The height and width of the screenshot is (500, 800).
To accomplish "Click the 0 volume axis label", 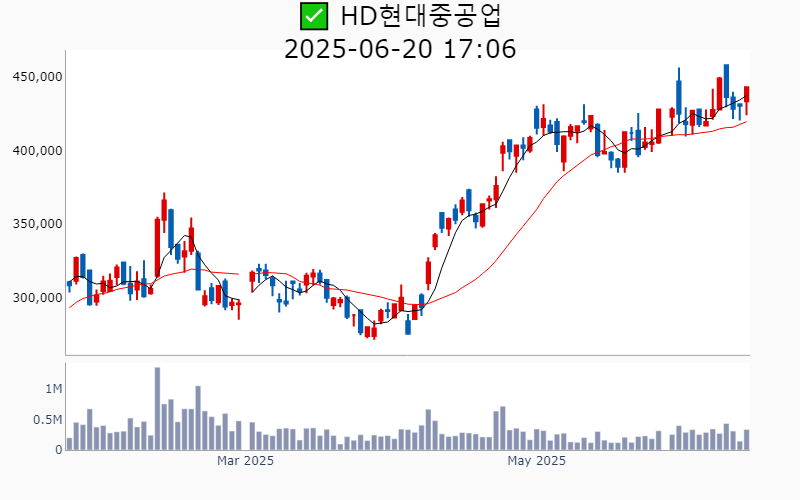I will (x=59, y=450).
